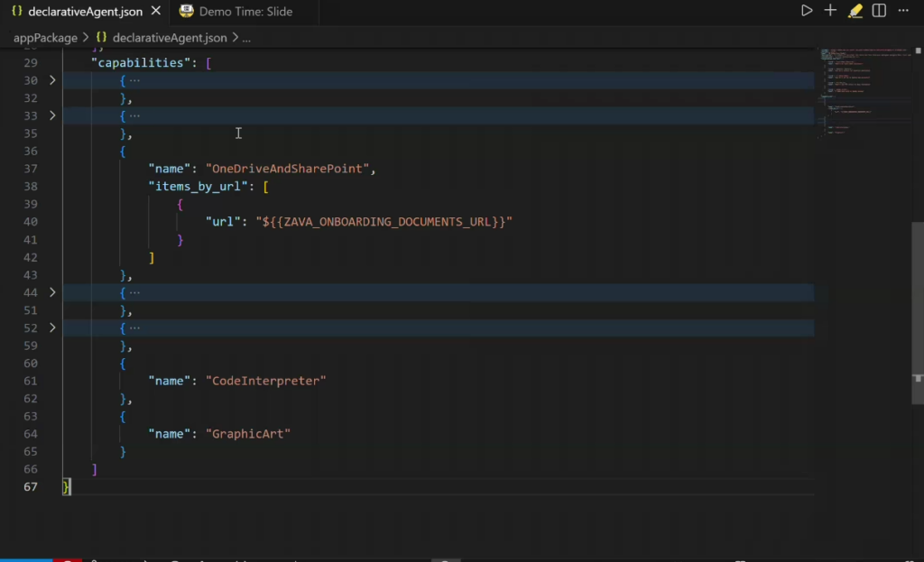Click the yellow highlighter icon
Screen dimensions: 924x562
click(x=855, y=11)
